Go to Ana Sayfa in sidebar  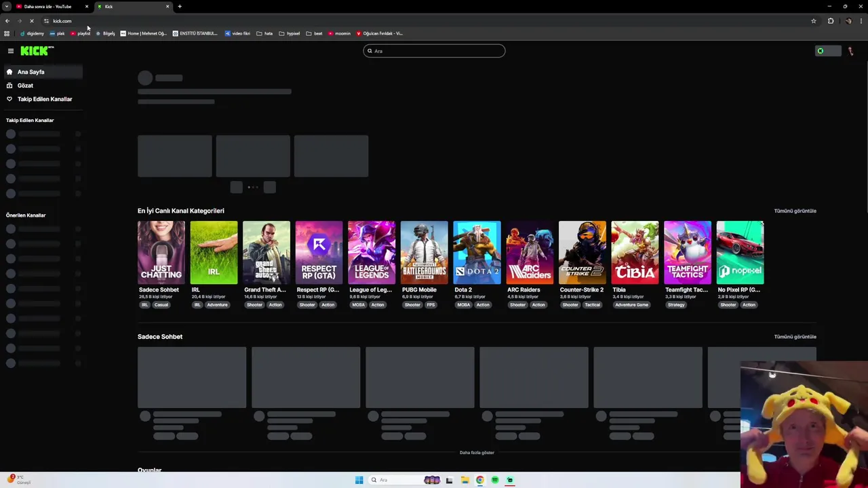click(43, 72)
